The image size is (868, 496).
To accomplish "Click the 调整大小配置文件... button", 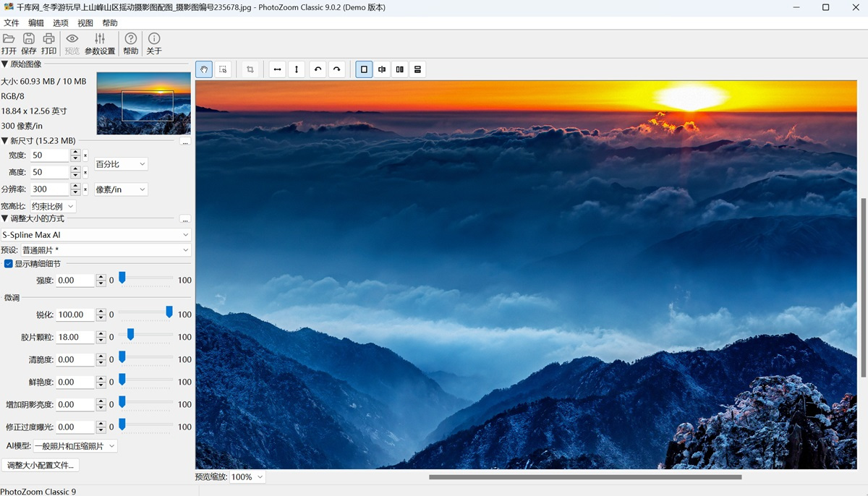I will pyautogui.click(x=41, y=465).
